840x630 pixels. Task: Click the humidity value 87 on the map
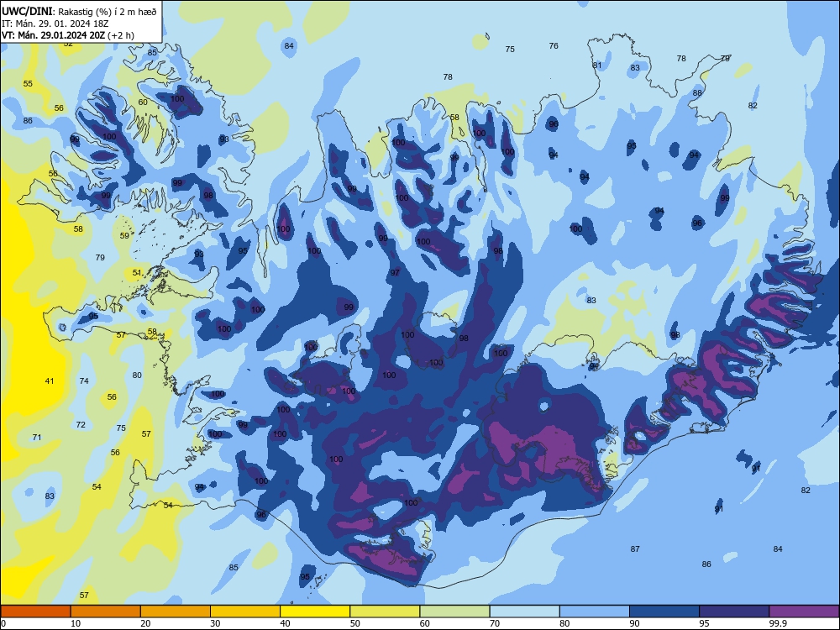[635, 549]
